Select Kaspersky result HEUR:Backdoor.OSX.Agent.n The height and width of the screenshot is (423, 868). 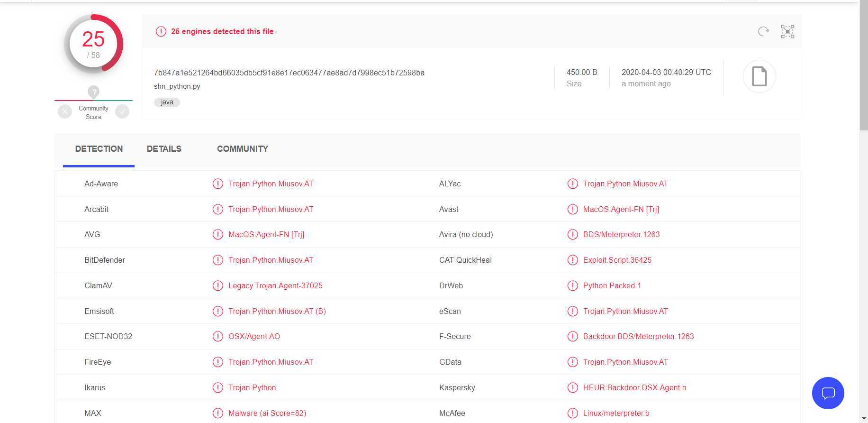pos(634,387)
